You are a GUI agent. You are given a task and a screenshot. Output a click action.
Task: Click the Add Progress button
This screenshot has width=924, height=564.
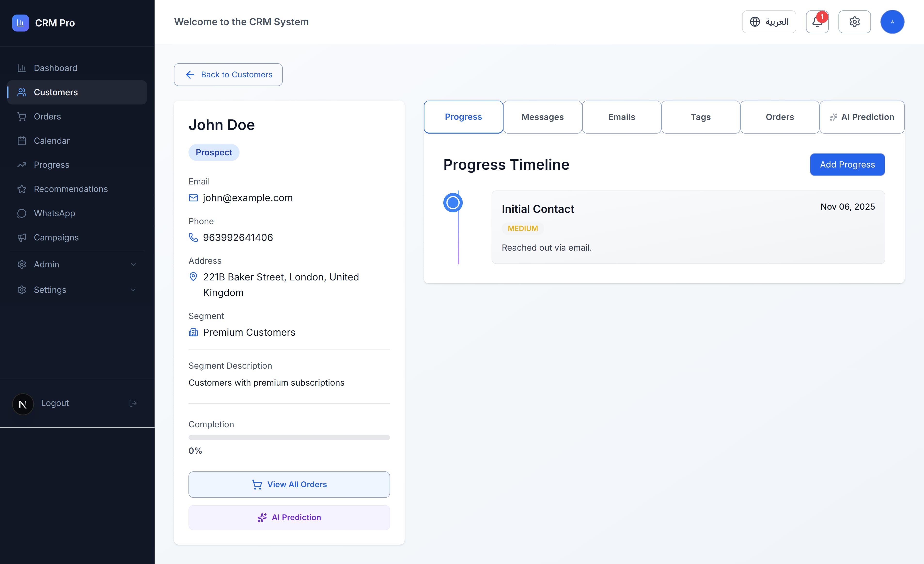point(847,164)
